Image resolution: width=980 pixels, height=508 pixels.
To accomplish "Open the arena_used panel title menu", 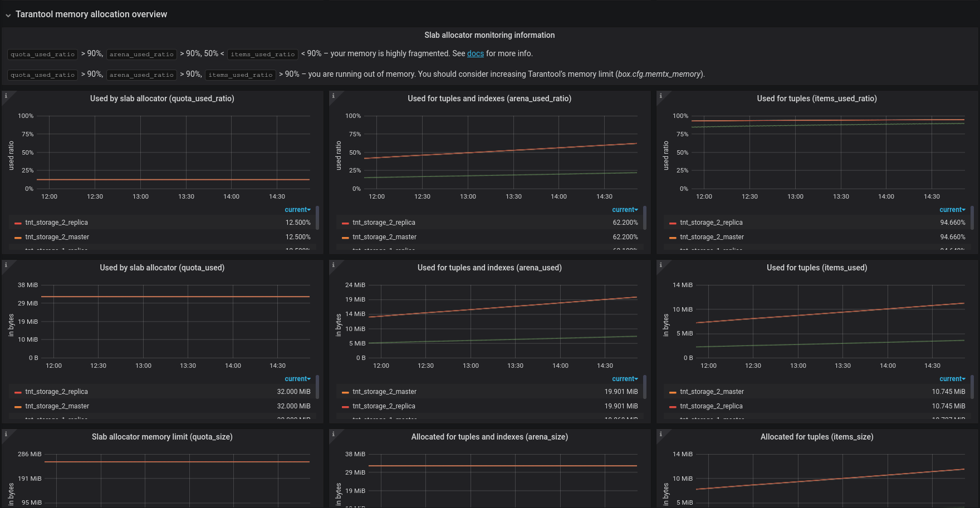I will coord(489,268).
